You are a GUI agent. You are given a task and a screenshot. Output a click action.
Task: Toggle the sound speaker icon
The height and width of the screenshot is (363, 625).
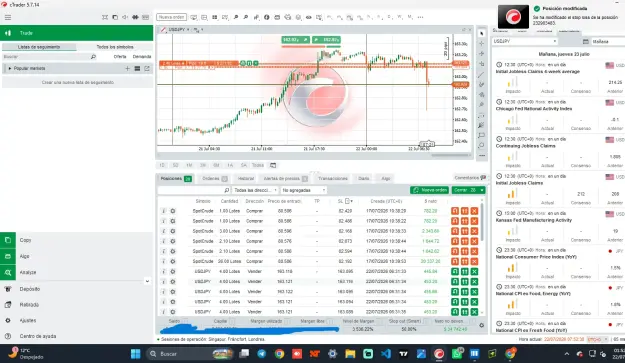[x=125, y=17]
